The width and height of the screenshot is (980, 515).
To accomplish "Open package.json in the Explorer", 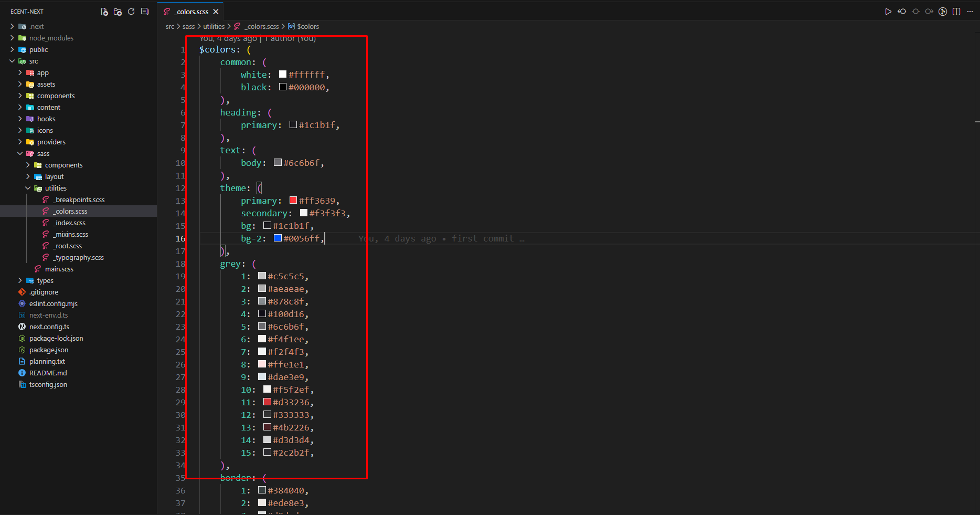I will 48,350.
